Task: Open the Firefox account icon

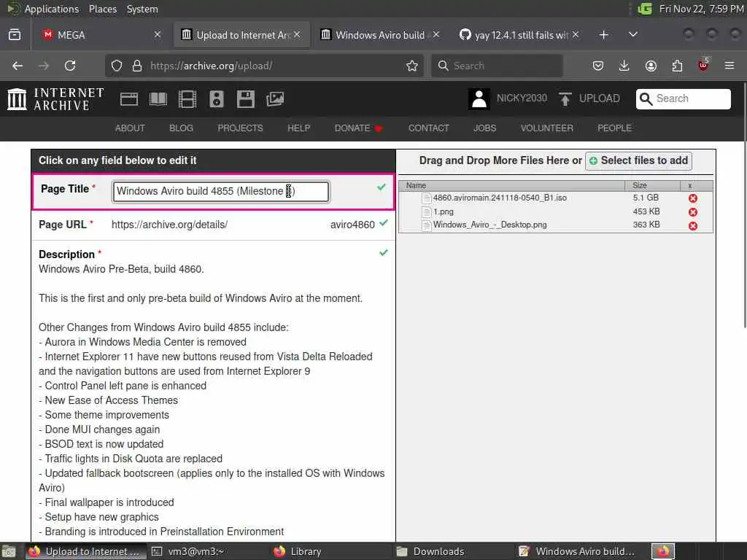Action: point(651,66)
